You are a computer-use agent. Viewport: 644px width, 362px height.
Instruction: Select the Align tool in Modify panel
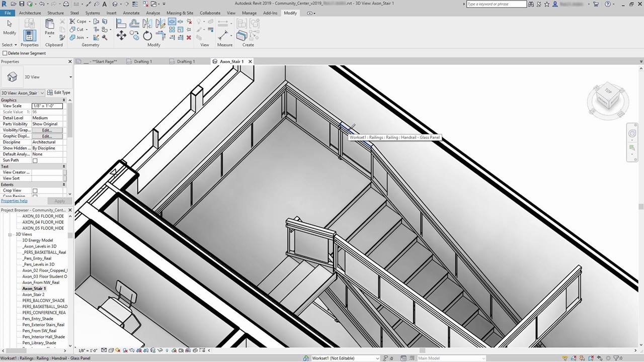tap(121, 23)
